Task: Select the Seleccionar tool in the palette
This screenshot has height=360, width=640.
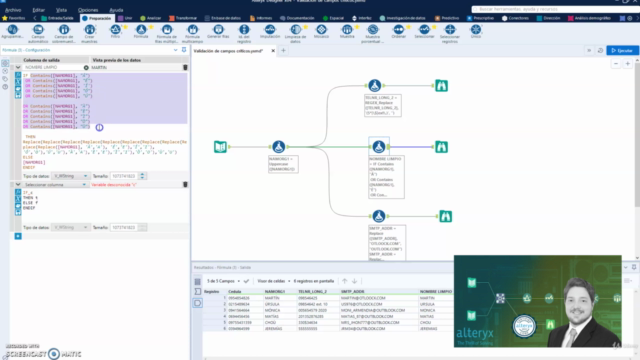Action: (x=424, y=32)
